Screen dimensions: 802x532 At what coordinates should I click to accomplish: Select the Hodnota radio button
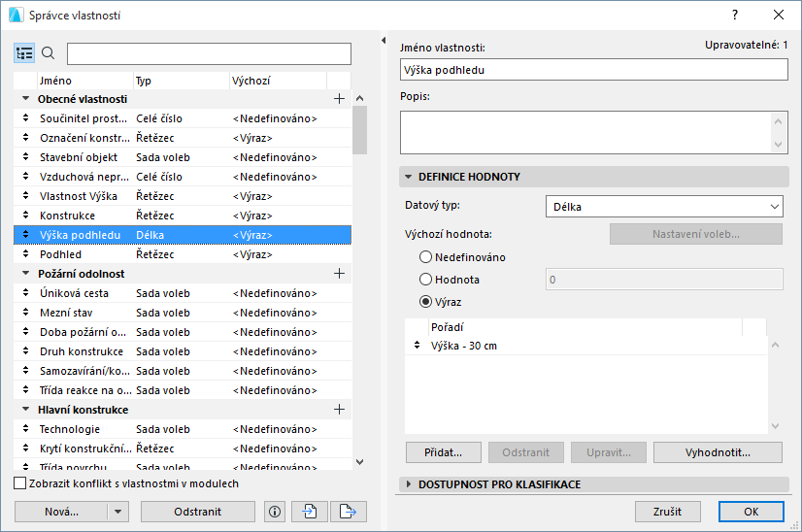[x=425, y=280]
